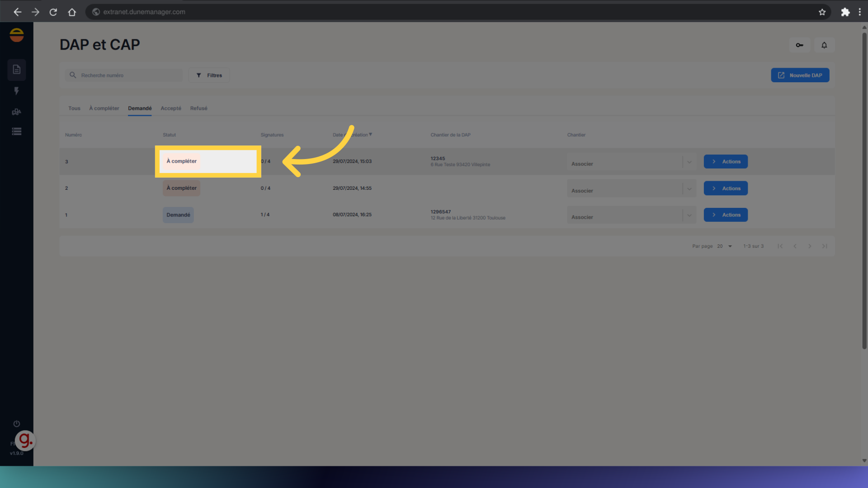
Task: Open the Filtres button
Action: click(209, 75)
